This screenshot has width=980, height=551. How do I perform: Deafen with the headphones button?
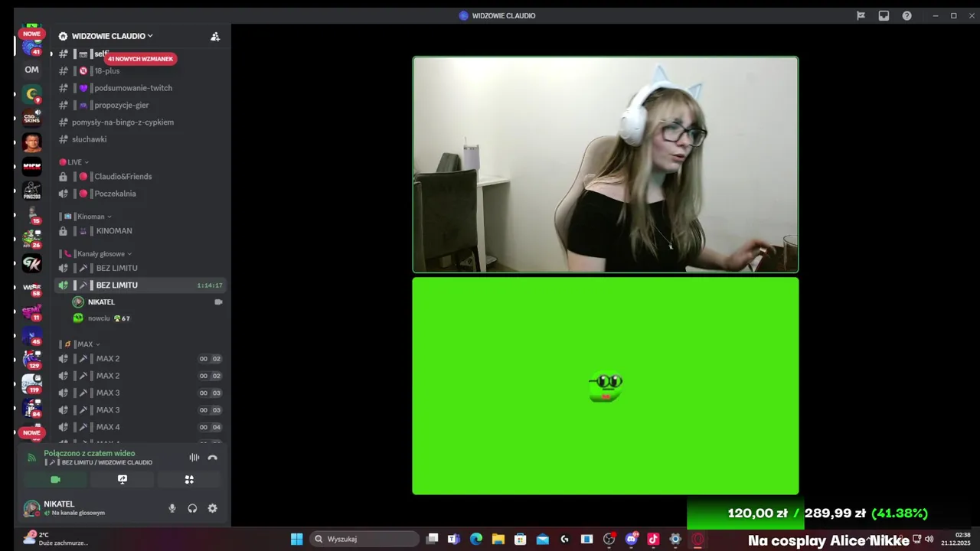pos(192,508)
